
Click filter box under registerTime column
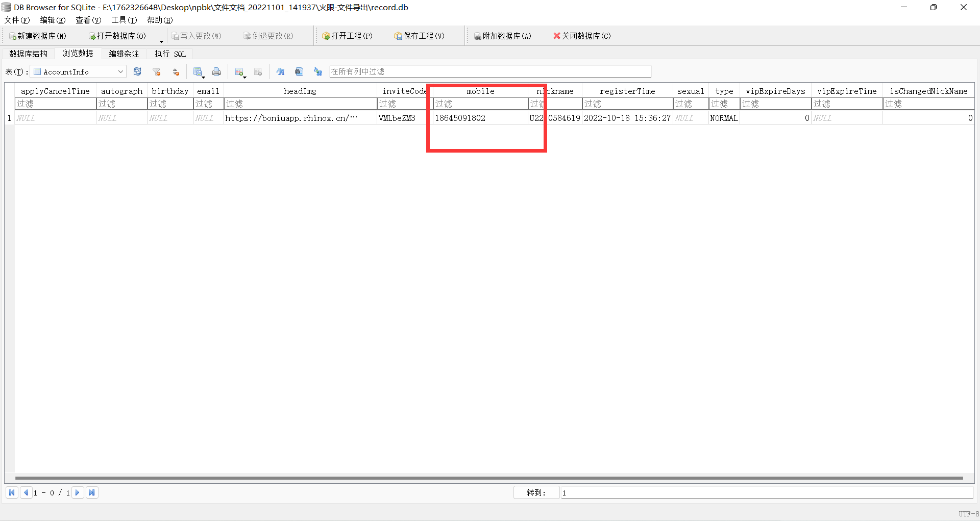coord(627,104)
